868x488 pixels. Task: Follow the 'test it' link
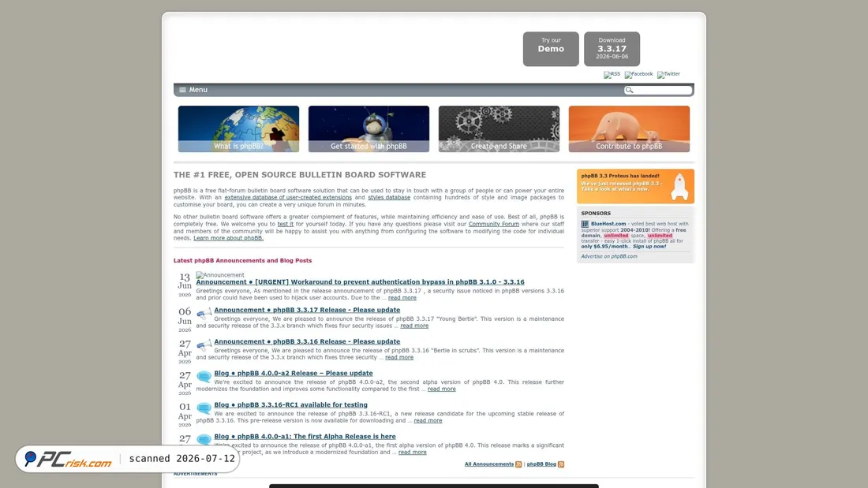coord(285,224)
